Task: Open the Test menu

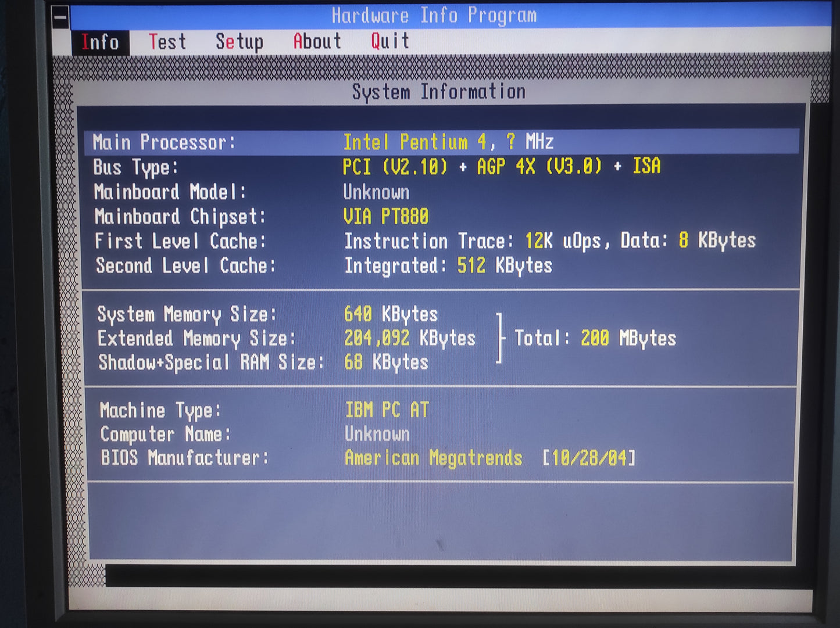Action: pyautogui.click(x=167, y=42)
